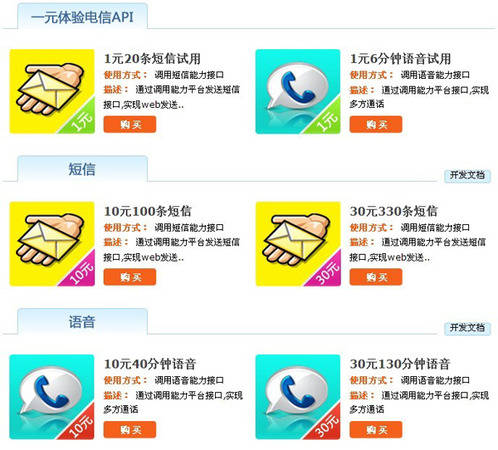Click the 1元 voice trial phone icon
Viewport: 498px width, 450px height.
point(298,91)
